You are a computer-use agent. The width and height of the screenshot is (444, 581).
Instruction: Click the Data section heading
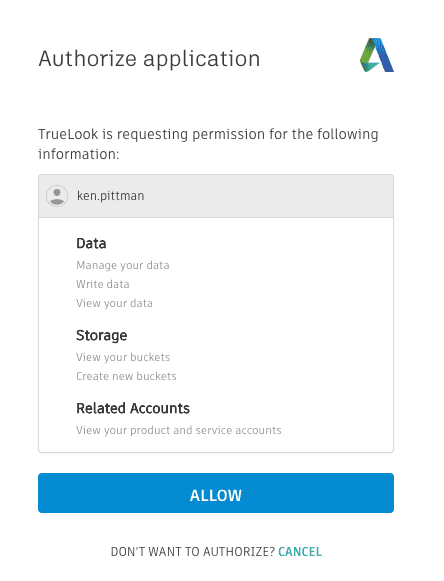(91, 243)
